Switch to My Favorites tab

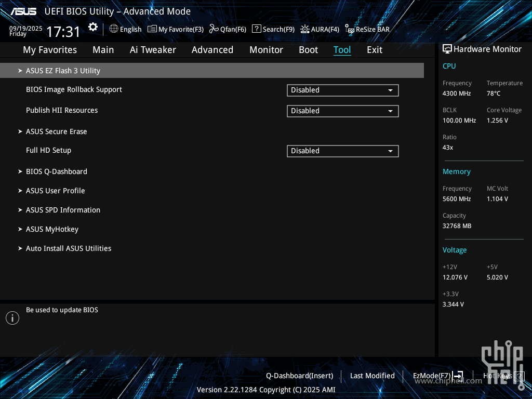(x=50, y=50)
